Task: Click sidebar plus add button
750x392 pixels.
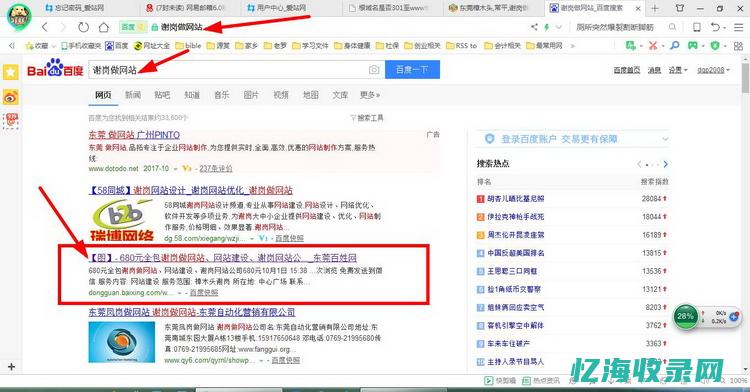Action: 11,367
